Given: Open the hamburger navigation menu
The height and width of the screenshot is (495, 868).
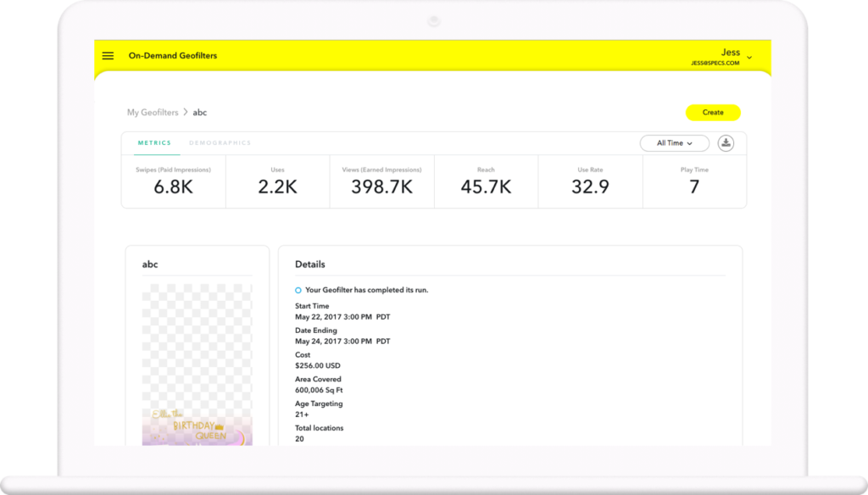Looking at the screenshot, I should [108, 55].
